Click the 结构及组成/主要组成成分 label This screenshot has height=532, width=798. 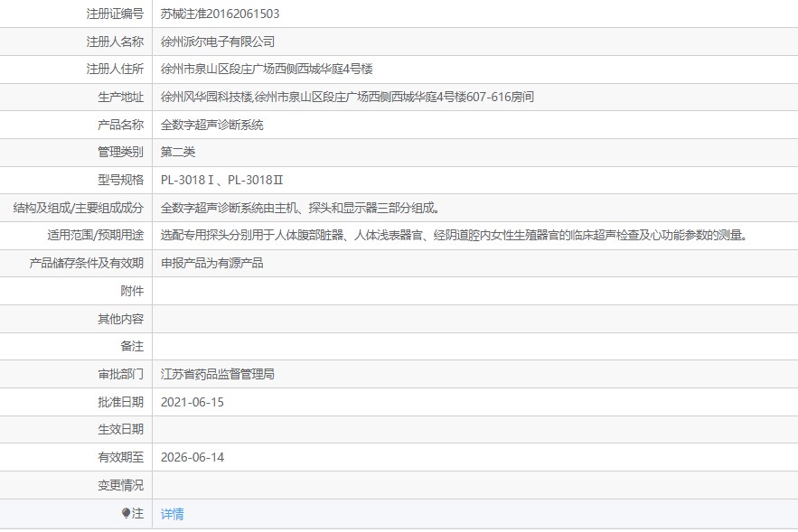79,208
